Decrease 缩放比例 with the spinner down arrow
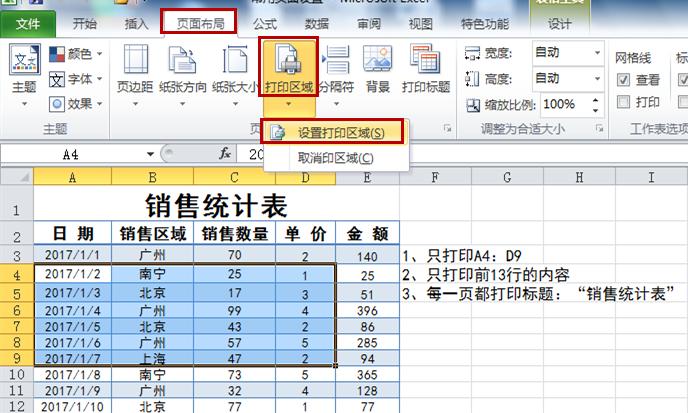The height and width of the screenshot is (413, 688). pyautogui.click(x=595, y=110)
